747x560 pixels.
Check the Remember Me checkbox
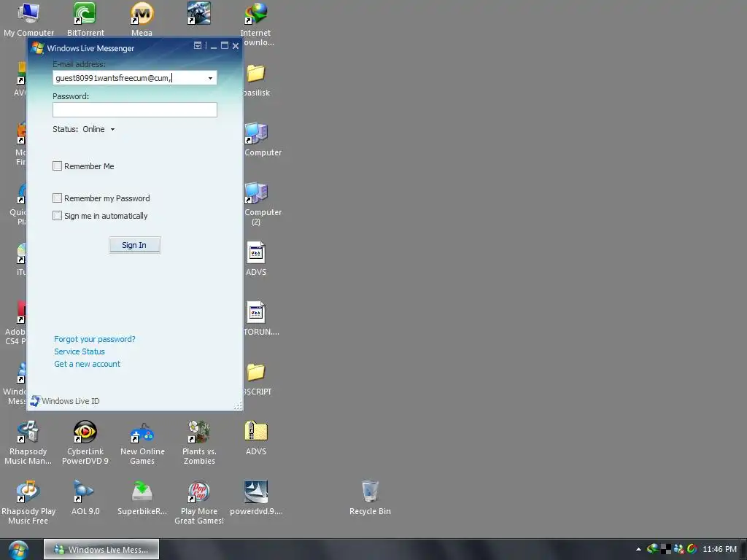click(x=57, y=166)
